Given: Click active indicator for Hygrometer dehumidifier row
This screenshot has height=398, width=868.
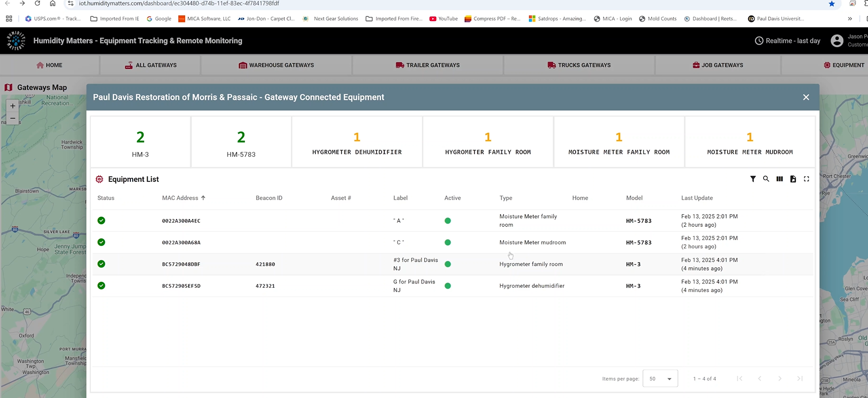Looking at the screenshot, I should coord(448,286).
